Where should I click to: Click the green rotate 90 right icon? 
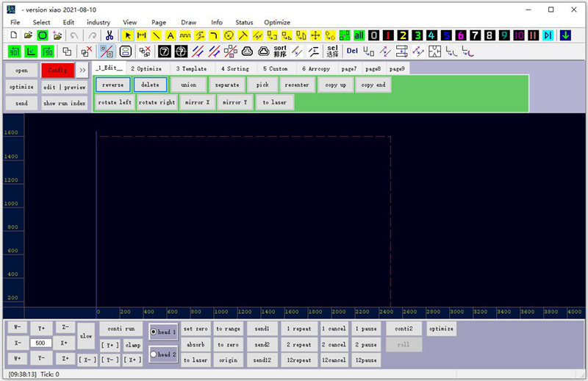pyautogui.click(x=48, y=51)
